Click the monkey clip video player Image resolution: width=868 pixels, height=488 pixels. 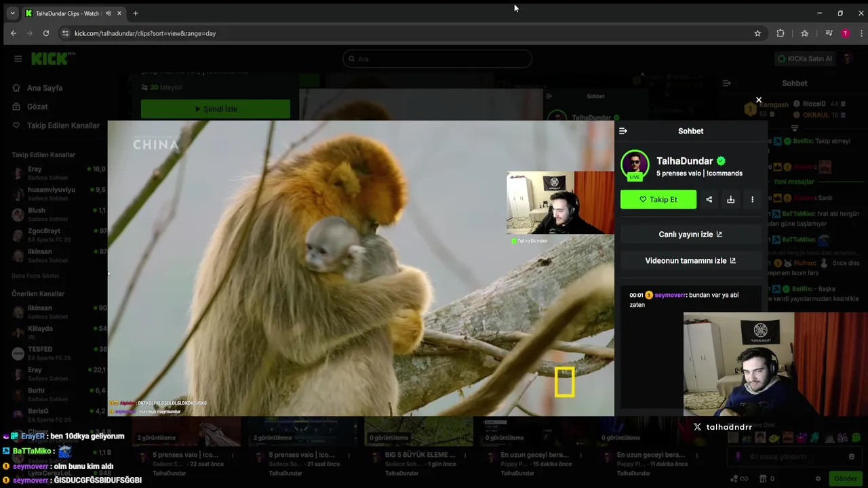361,268
